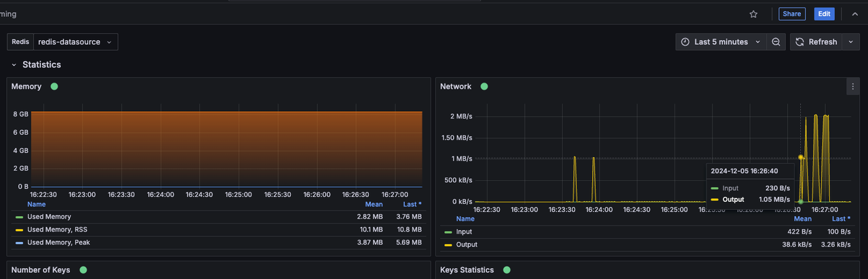Screen dimensions: 868x279
Task: Click the 10.8 MB RSS last value
Action: 409,230
